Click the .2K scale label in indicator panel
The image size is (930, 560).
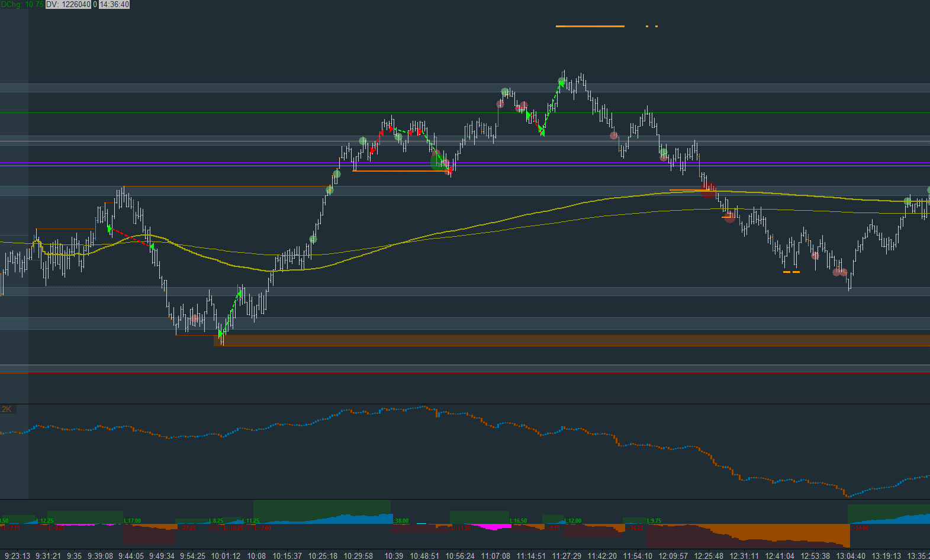[6, 409]
